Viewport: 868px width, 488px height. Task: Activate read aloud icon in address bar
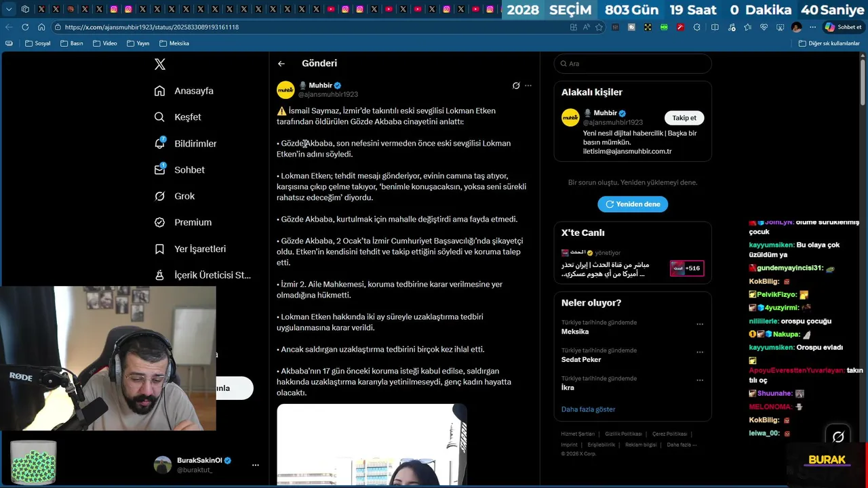(x=587, y=27)
